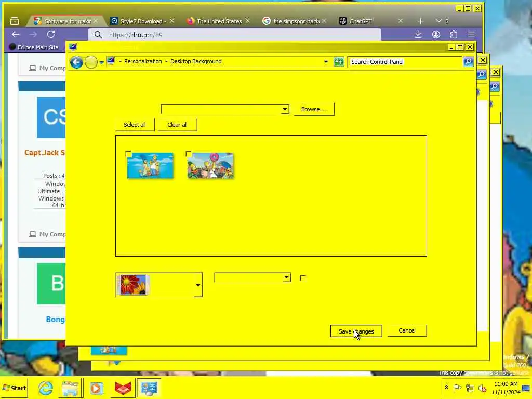
Task: Click the browser back arrow
Action: click(16, 34)
